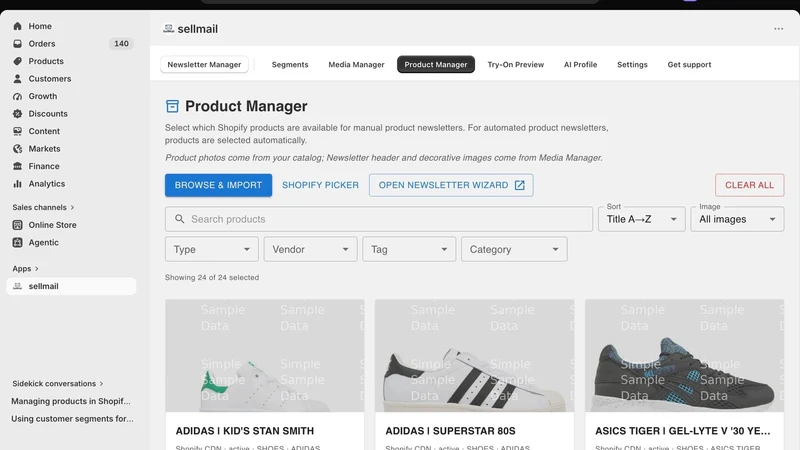Open Using customer segments conversation
The width and height of the screenshot is (800, 450).
[72, 419]
